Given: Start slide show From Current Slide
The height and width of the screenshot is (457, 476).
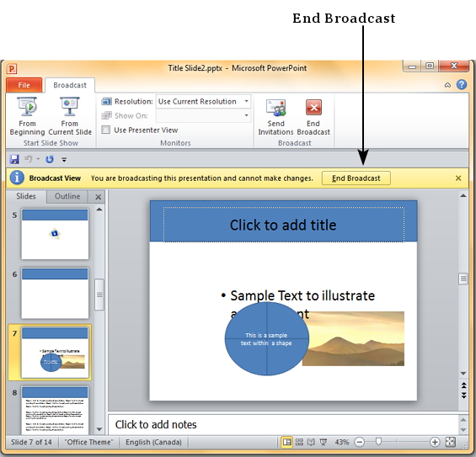Looking at the screenshot, I should pyautogui.click(x=70, y=116).
